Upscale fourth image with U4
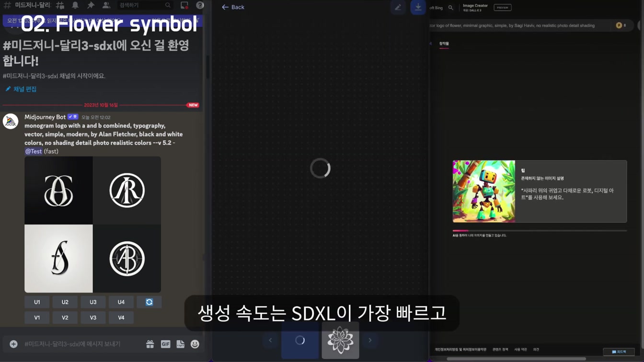 (121, 302)
